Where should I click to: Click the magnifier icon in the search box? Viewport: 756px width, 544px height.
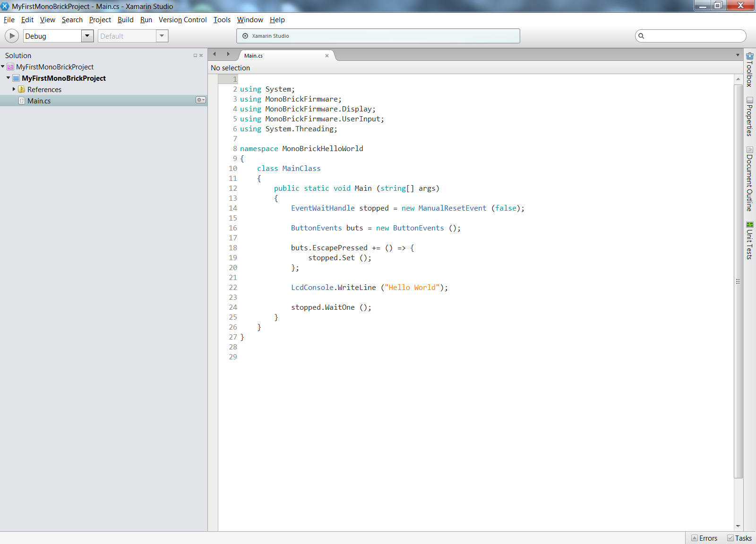641,36
